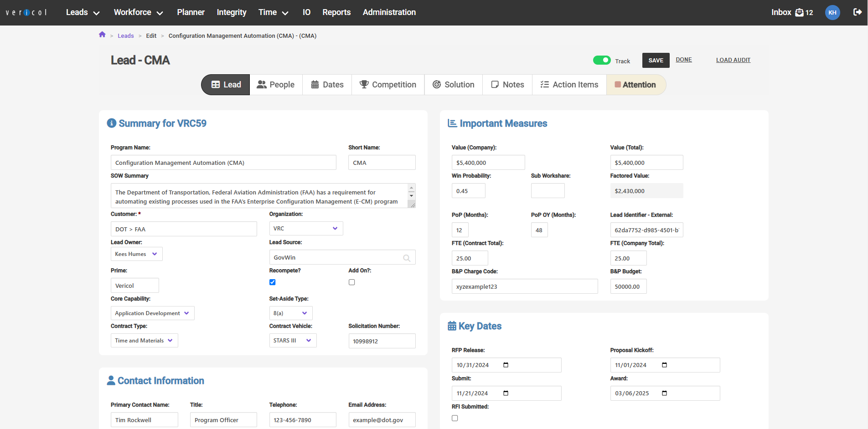Open the Contract Vehicle STARS III dropdown
Screen dimensions: 868x429
pos(293,341)
